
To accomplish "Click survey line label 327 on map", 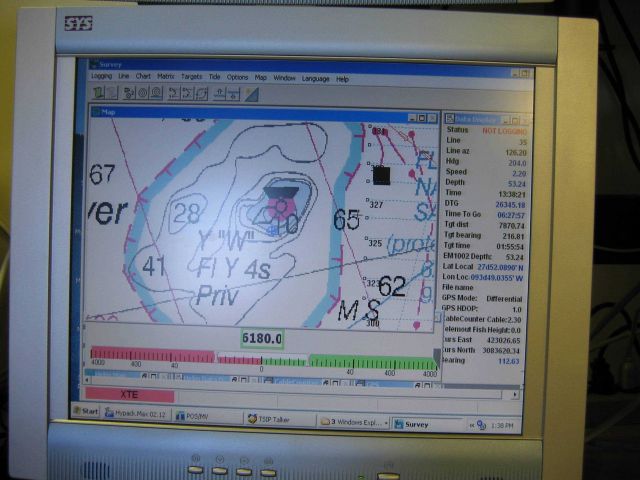I will 376,204.
